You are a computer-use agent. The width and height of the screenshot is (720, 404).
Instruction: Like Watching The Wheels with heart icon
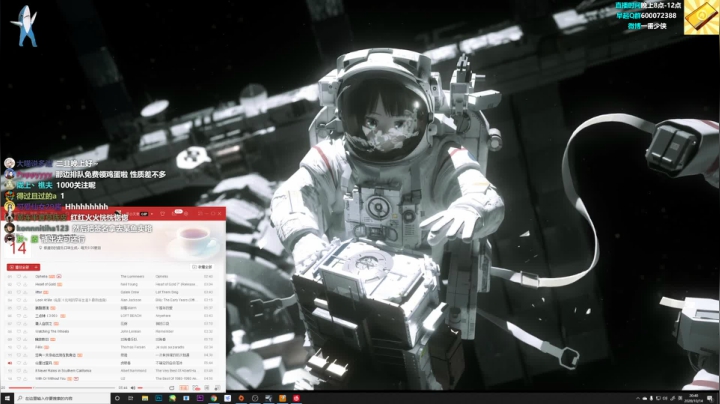pos(19,331)
